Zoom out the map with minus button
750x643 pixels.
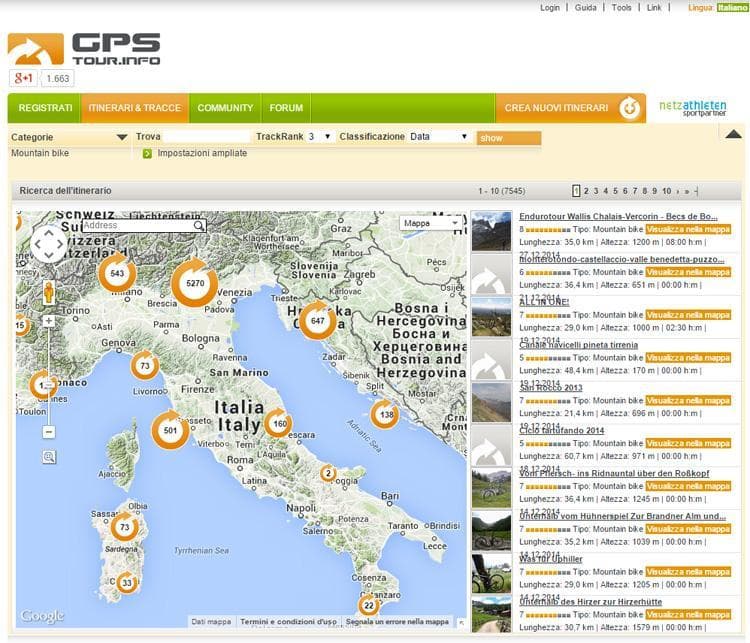point(49,432)
